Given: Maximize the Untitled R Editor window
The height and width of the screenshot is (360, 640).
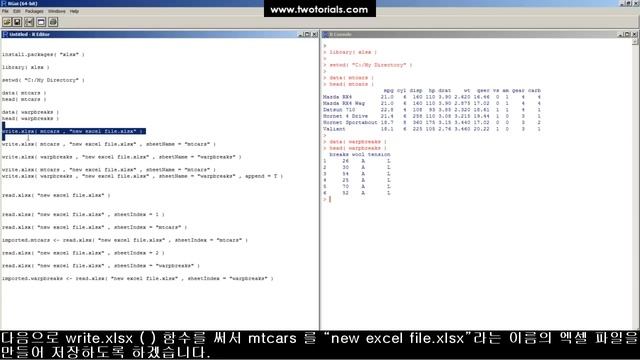Looking at the screenshot, I should tap(307, 34).
